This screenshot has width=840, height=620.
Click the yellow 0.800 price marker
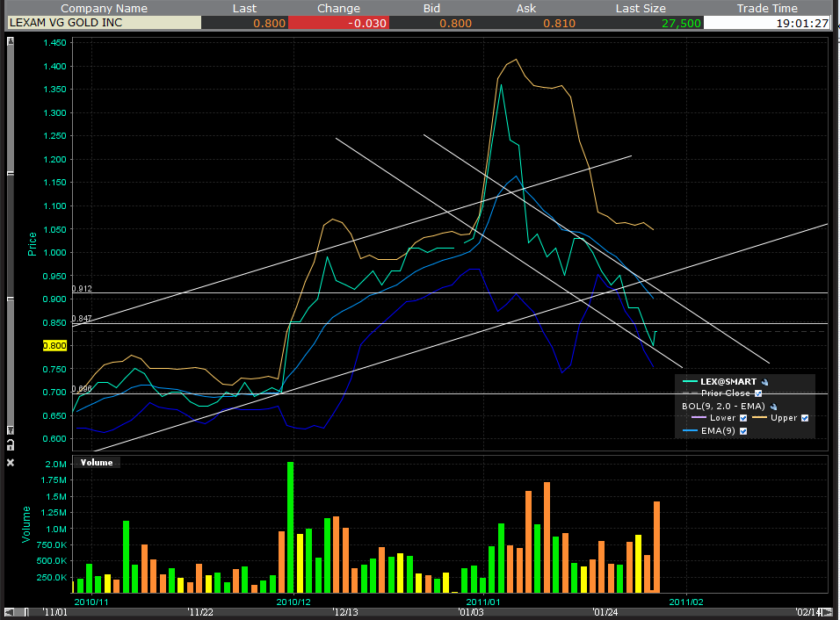(x=55, y=346)
